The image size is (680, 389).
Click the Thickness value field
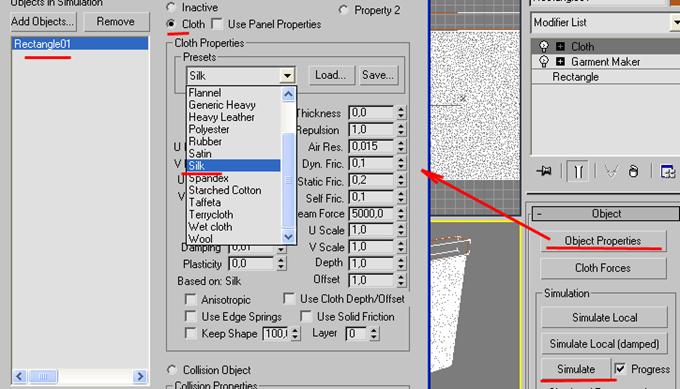(371, 113)
